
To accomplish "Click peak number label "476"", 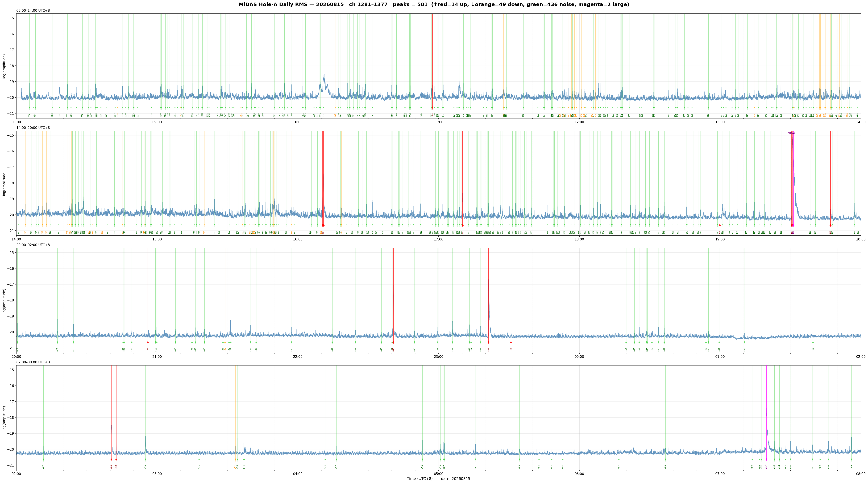I will point(325,467).
